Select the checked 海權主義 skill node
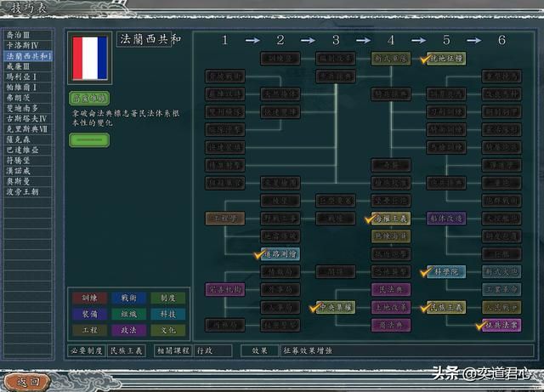544x392 pixels. click(x=391, y=219)
